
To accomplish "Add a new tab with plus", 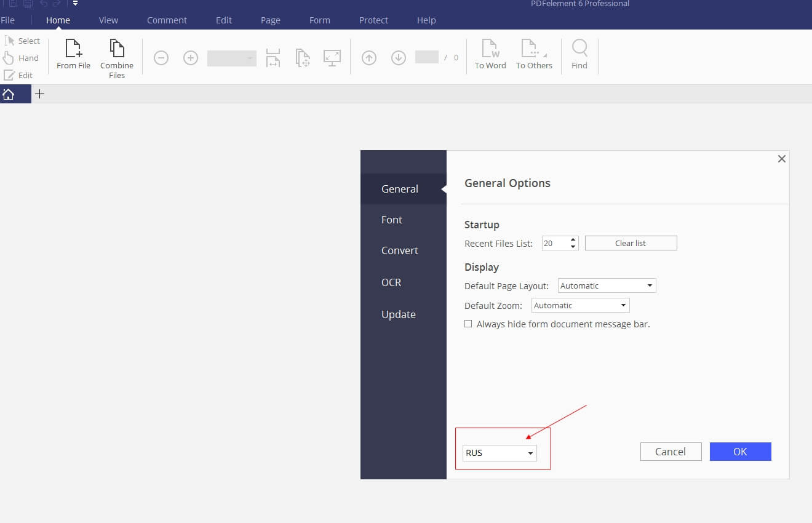I will pos(39,94).
